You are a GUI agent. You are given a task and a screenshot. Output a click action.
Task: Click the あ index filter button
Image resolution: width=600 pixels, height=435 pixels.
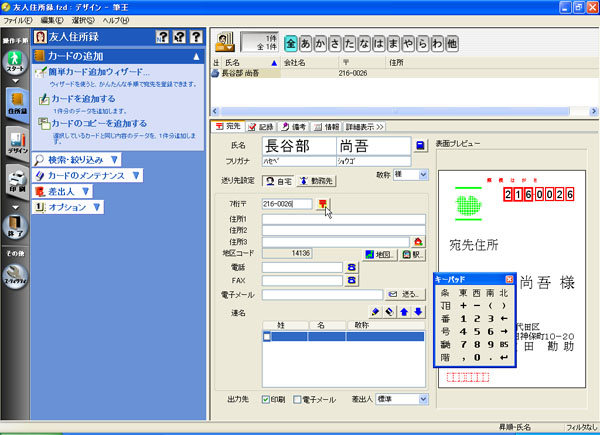(308, 44)
